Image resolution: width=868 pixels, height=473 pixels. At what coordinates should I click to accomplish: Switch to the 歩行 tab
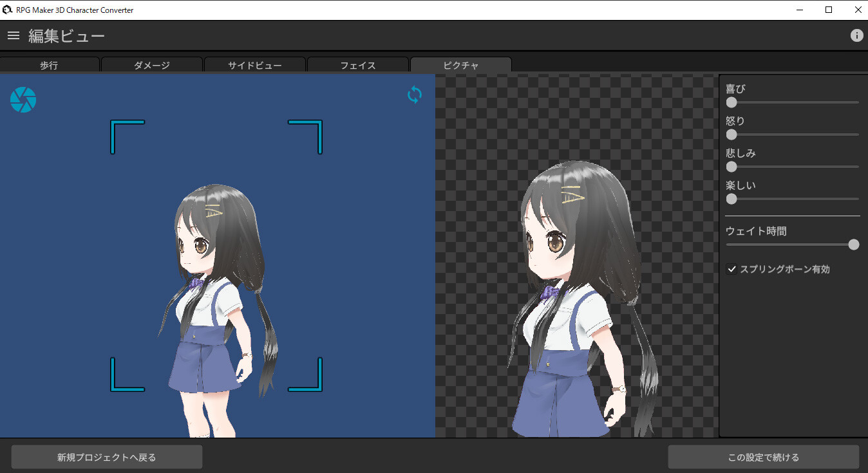coord(50,65)
